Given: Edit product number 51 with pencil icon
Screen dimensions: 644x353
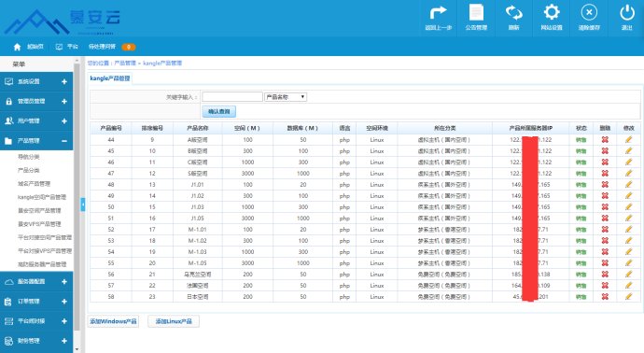Looking at the screenshot, I should 628,218.
